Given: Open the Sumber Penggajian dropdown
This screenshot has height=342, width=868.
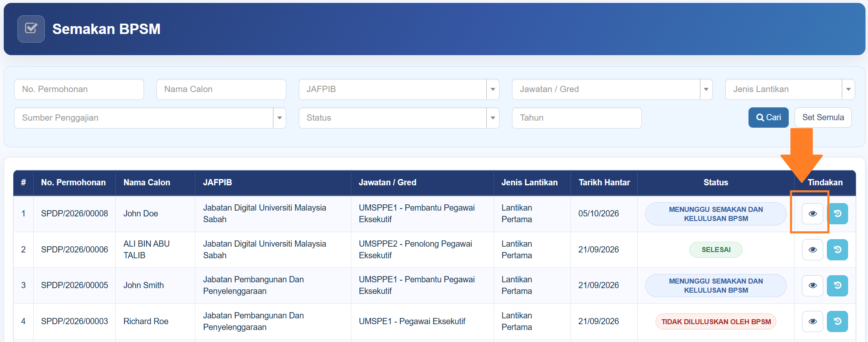Looking at the screenshot, I should click(x=150, y=118).
